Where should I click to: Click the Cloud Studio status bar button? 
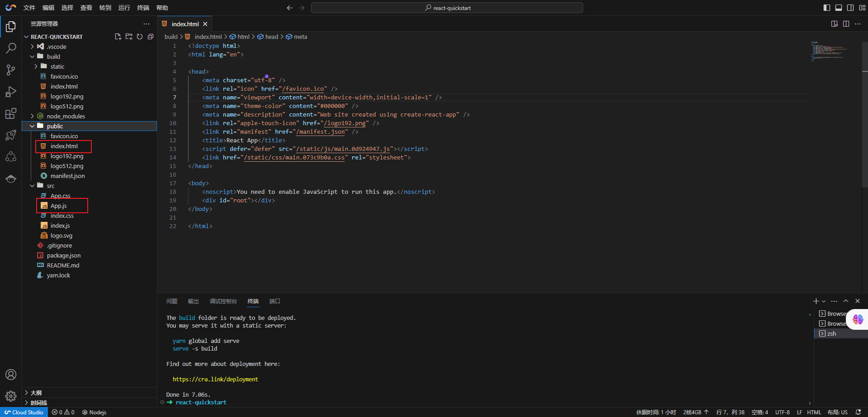coord(24,412)
